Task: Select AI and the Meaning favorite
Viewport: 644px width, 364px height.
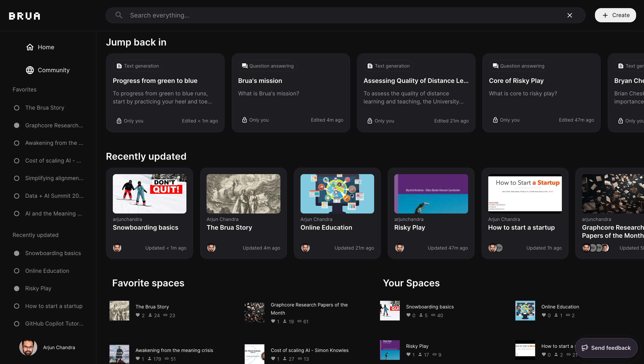Action: [53, 213]
